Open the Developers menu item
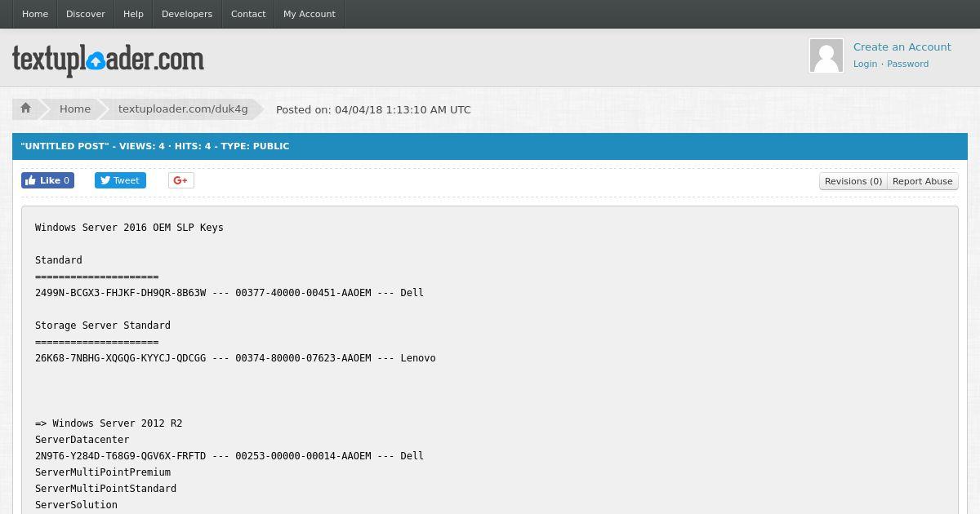The width and height of the screenshot is (980, 514). pyautogui.click(x=187, y=14)
